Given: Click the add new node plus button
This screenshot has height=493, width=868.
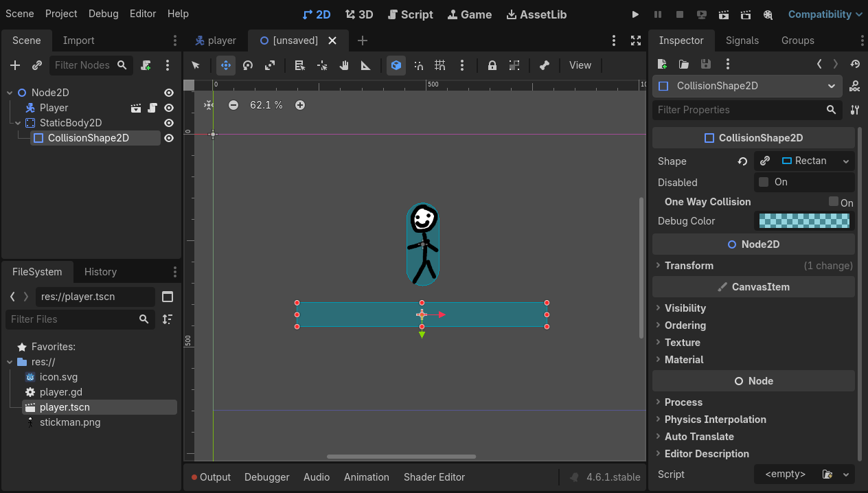Looking at the screenshot, I should coord(15,65).
